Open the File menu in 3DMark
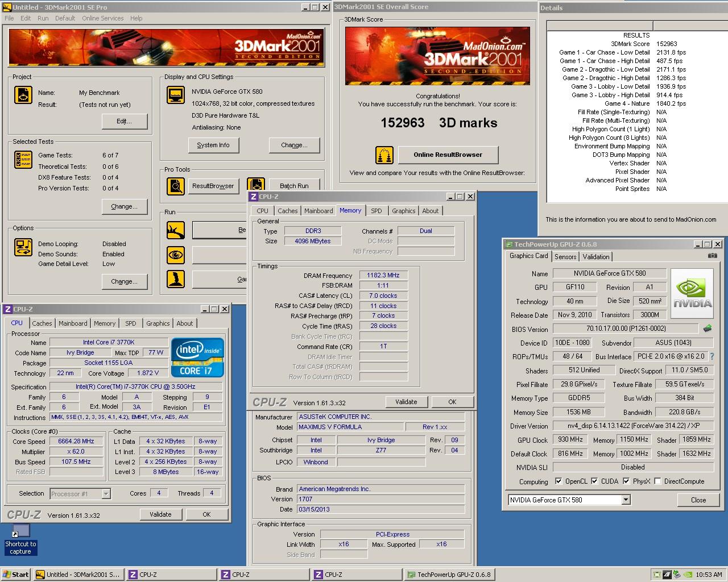728x582 pixels. pos(9,18)
